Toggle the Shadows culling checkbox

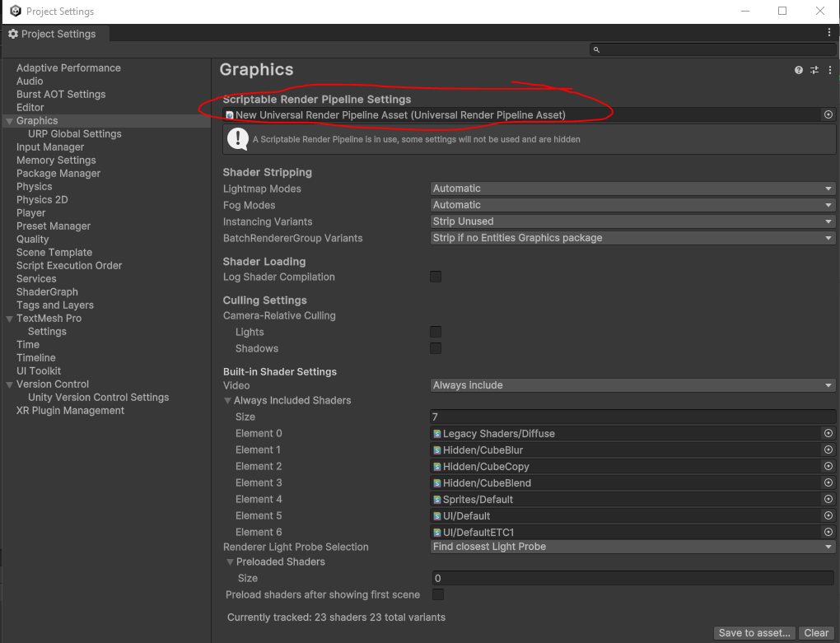pyautogui.click(x=435, y=347)
